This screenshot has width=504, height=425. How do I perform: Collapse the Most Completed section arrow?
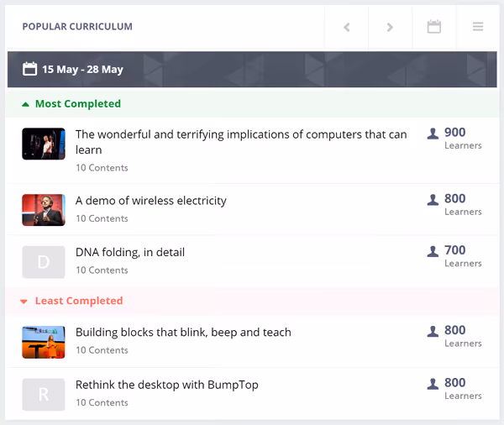click(25, 104)
